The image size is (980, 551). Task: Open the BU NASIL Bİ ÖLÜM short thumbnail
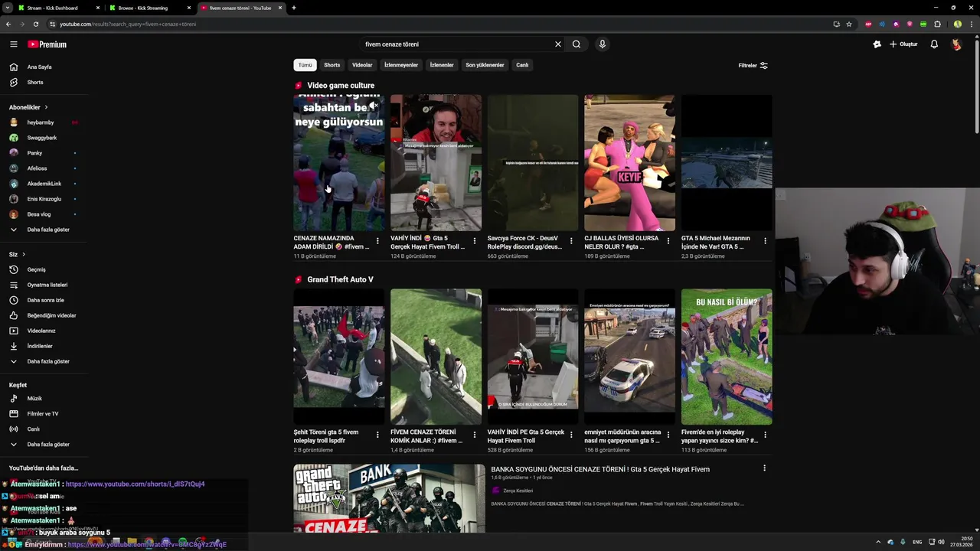727,357
